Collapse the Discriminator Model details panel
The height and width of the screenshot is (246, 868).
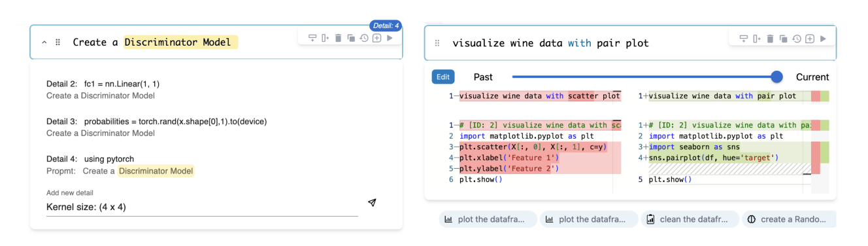44,43
